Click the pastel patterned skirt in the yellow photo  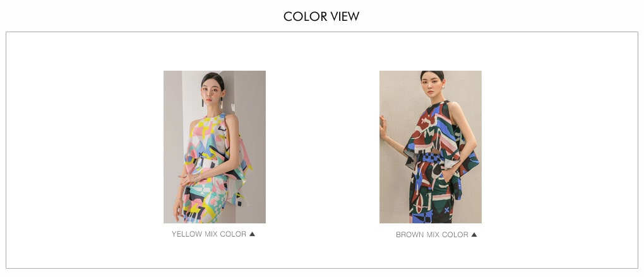pos(204,203)
